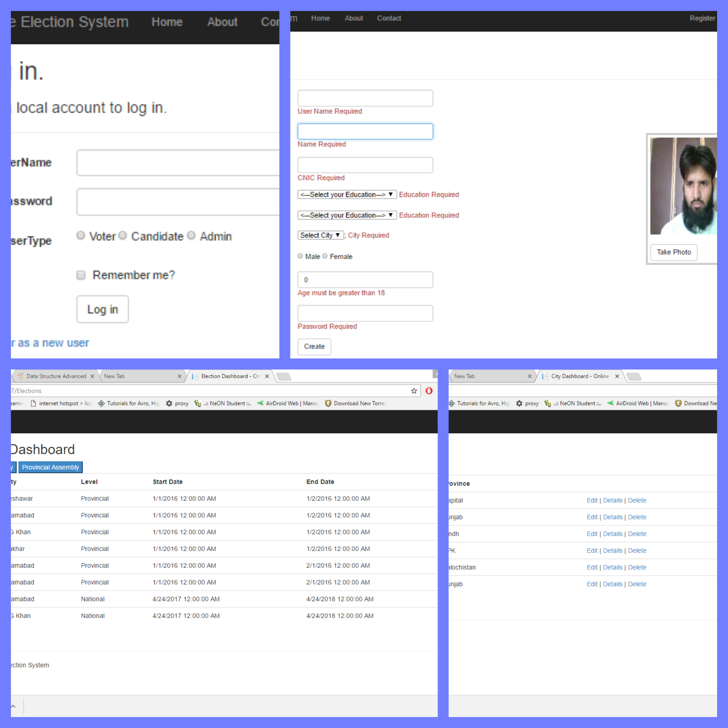
Task: Switch to Data Structure Advanced tab
Action: (x=56, y=376)
